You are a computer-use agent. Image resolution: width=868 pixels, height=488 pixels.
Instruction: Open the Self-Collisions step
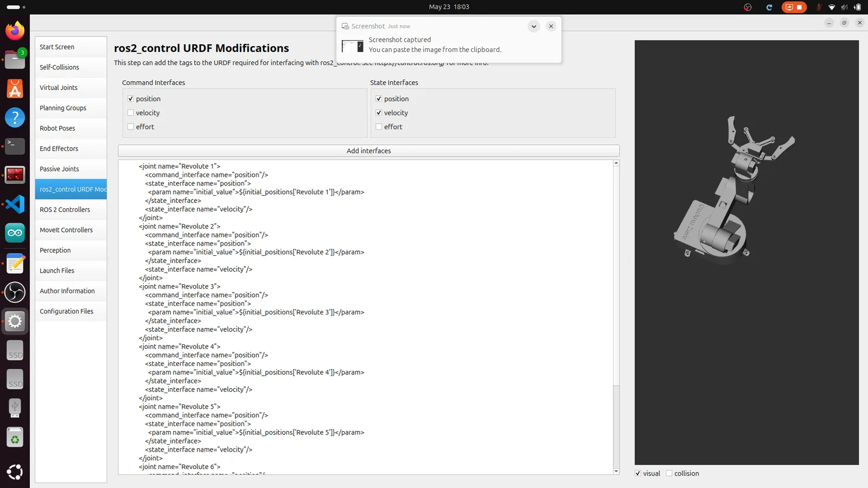(71, 67)
